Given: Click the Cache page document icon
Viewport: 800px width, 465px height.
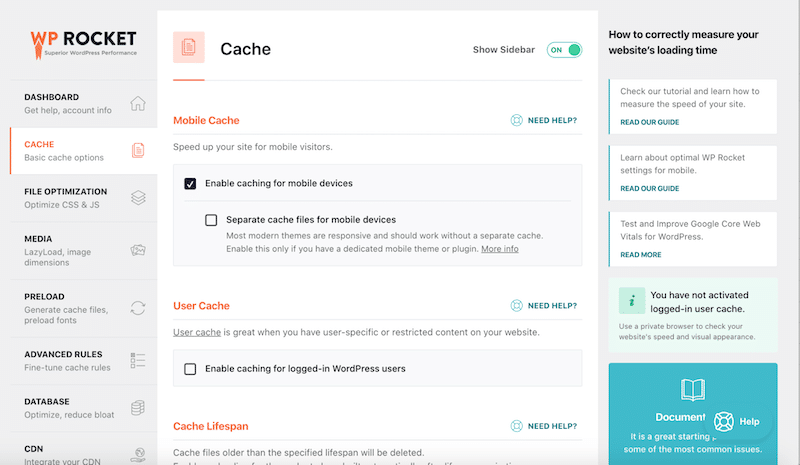Looking at the screenshot, I should point(188,48).
